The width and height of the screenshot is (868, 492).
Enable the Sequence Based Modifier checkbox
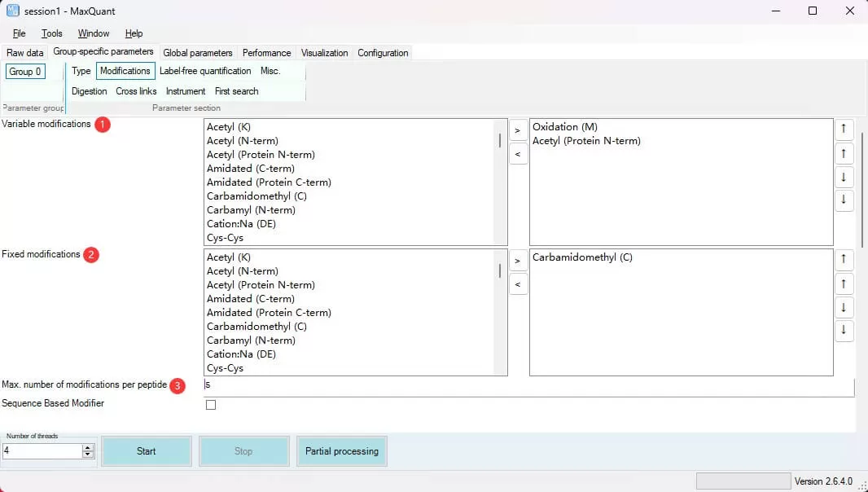point(211,405)
